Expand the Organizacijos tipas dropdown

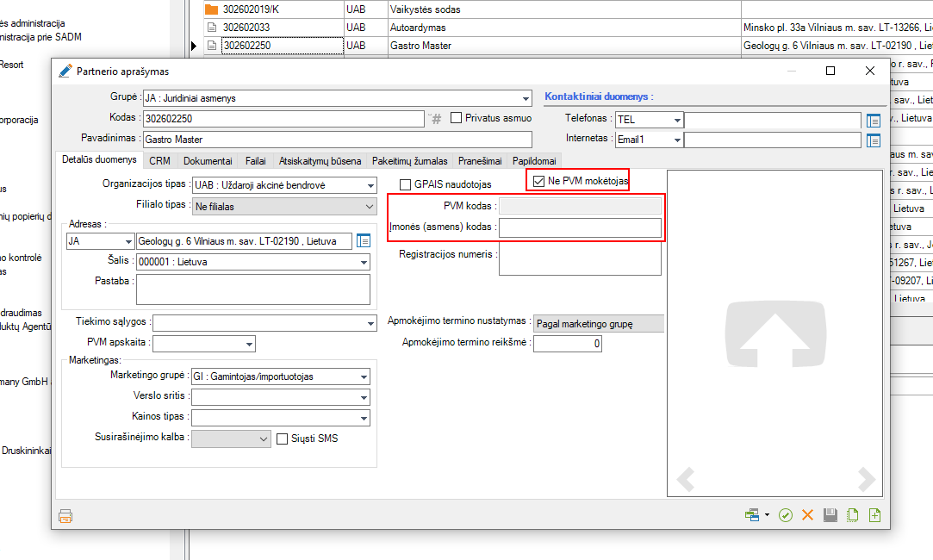point(370,186)
